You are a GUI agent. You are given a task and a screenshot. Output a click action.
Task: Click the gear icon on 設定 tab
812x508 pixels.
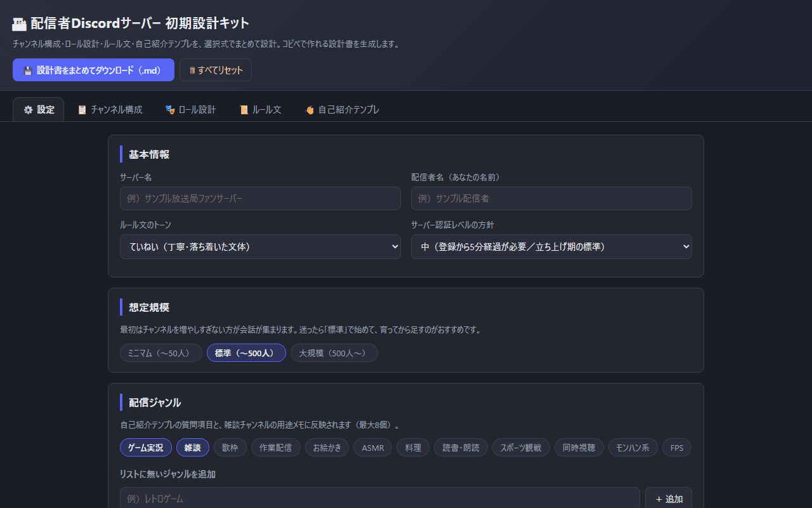(28, 110)
